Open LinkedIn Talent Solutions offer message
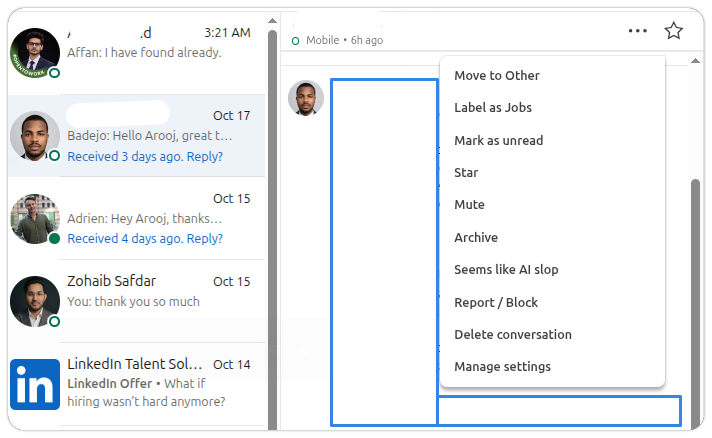 (136, 384)
